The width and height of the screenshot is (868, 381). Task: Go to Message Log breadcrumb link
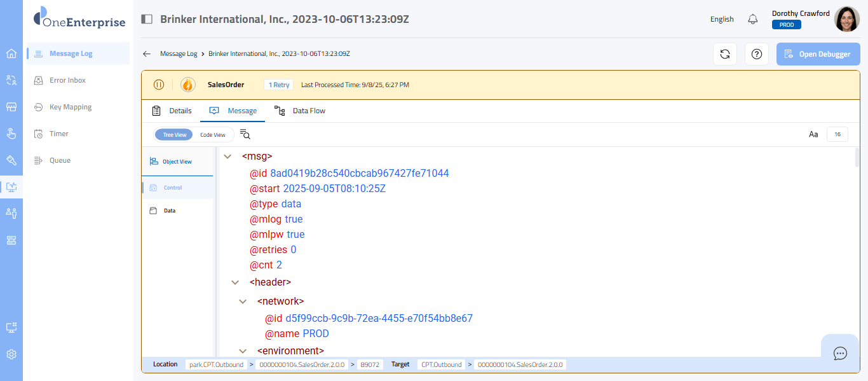click(x=179, y=54)
